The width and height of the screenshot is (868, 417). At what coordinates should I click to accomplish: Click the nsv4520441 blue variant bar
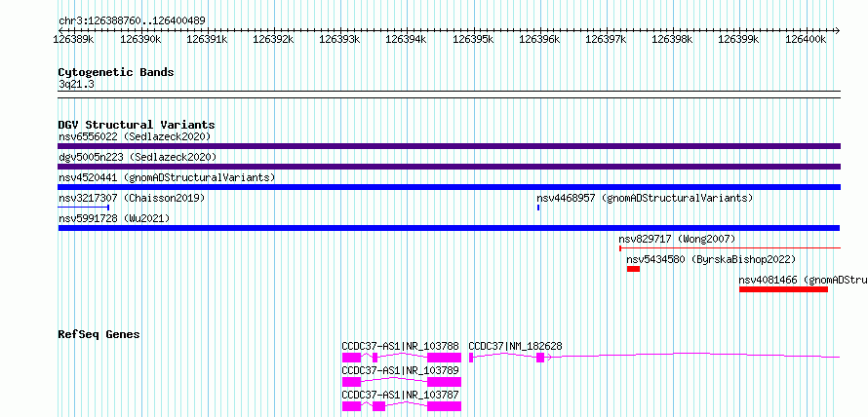tap(449, 187)
